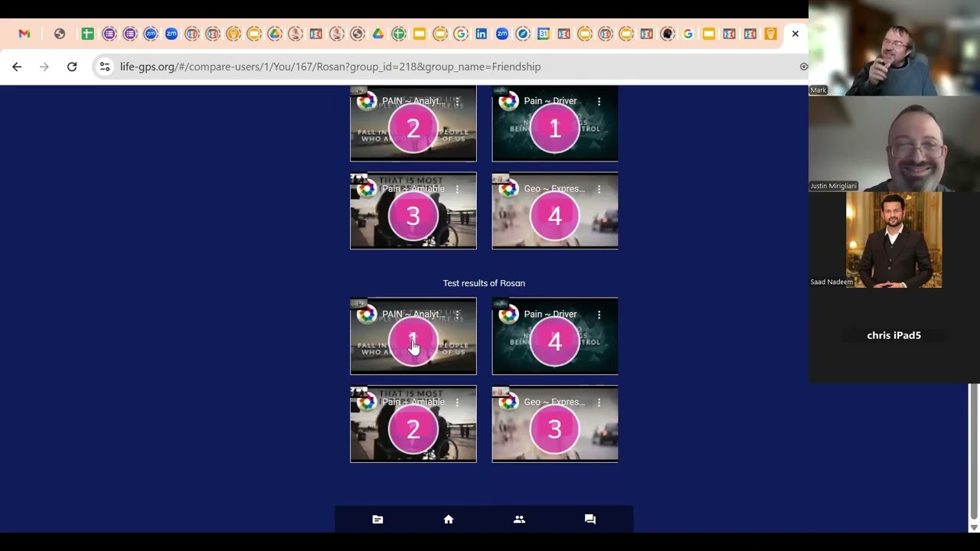Click channel logo on Pain ~ Amiable video ranked 3
The height and width of the screenshot is (551, 980).
[x=367, y=188]
